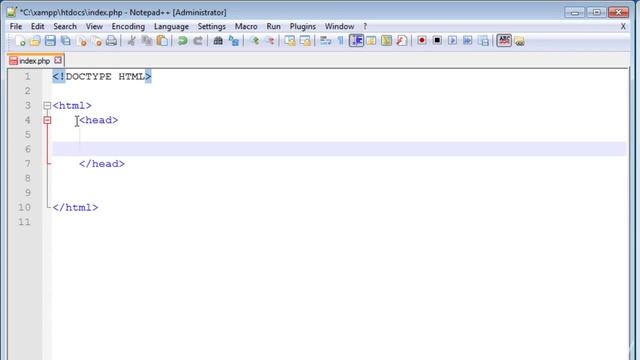Open the ? help menu
The width and height of the screenshot is (640, 360).
[x=365, y=27]
